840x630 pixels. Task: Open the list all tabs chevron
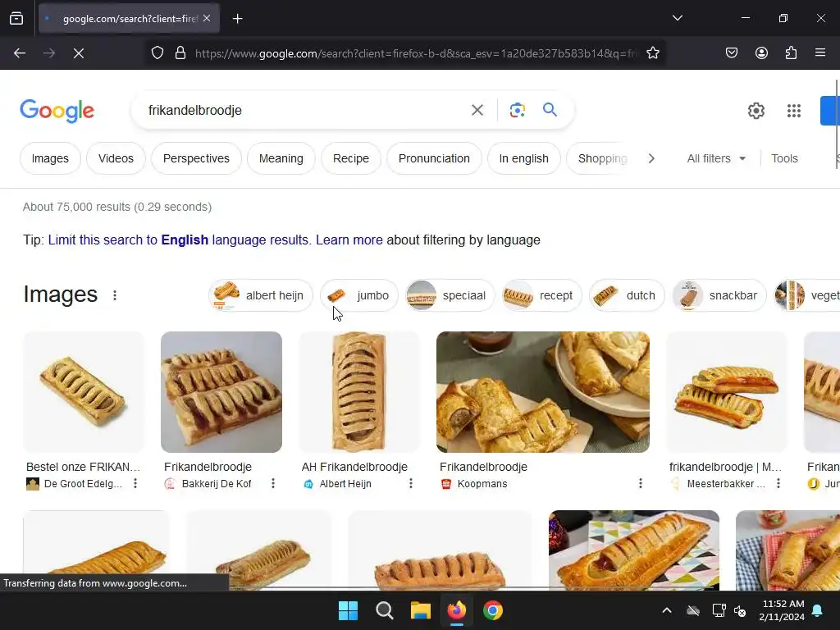(x=677, y=18)
